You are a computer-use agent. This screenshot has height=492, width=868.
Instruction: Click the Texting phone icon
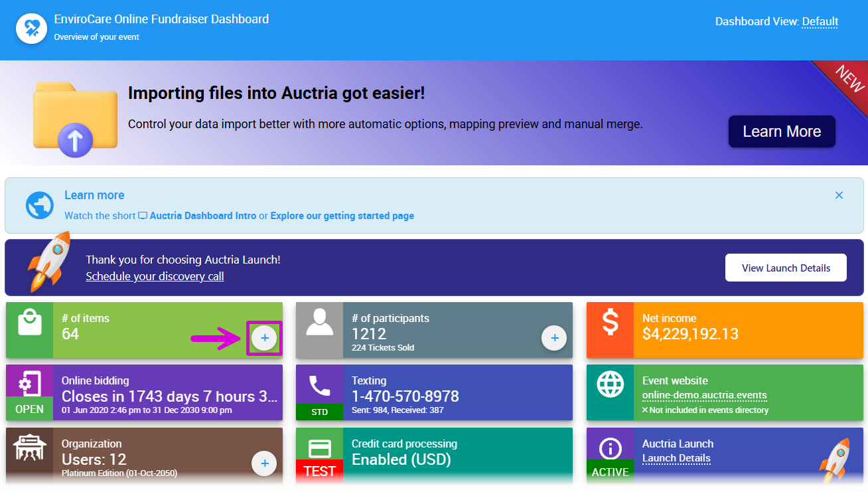[319, 385]
